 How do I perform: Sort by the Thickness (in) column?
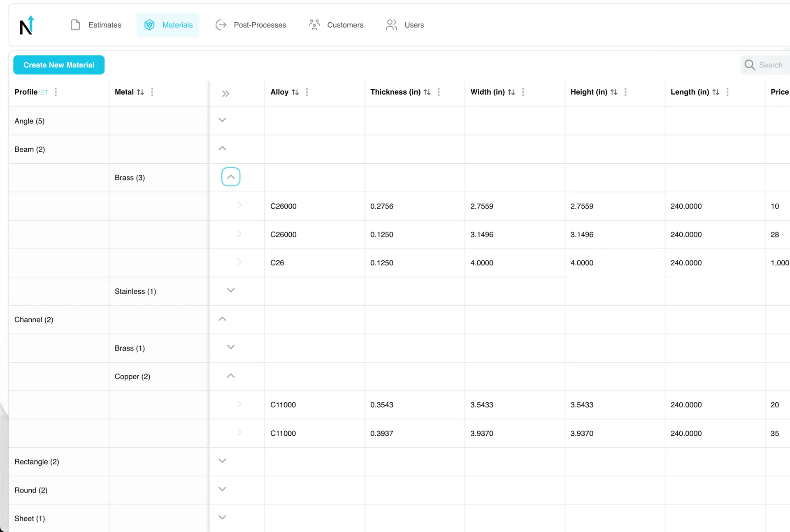click(x=427, y=92)
